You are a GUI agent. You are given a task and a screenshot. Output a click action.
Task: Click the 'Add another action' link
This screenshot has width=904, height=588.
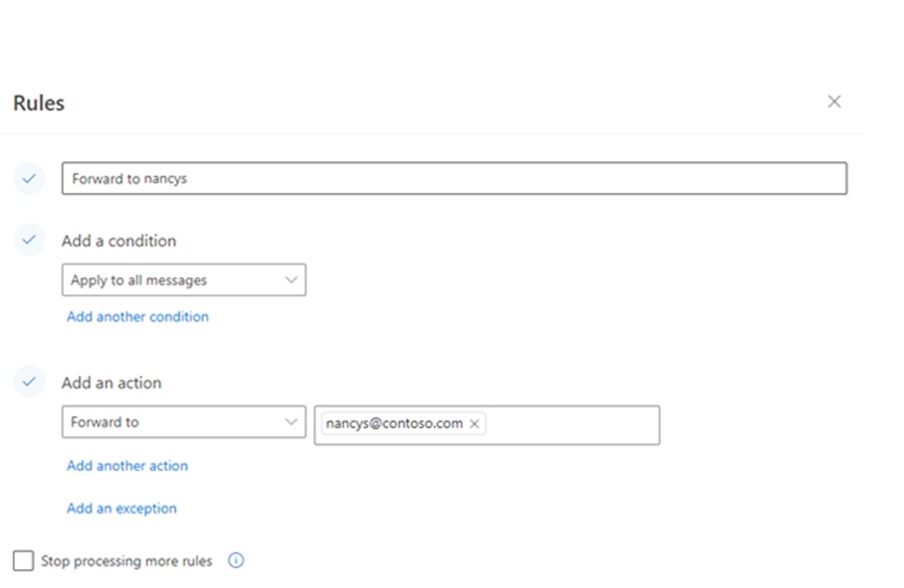pos(127,466)
